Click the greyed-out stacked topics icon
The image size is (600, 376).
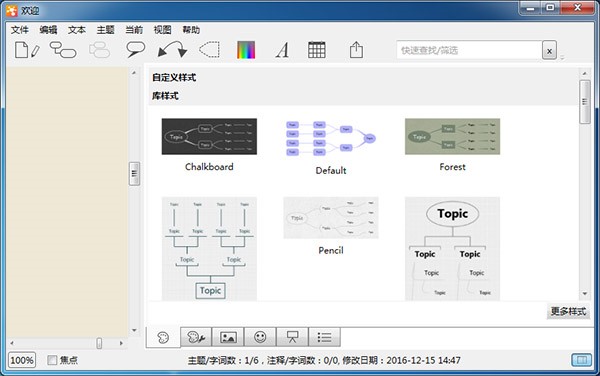pyautogui.click(x=99, y=50)
